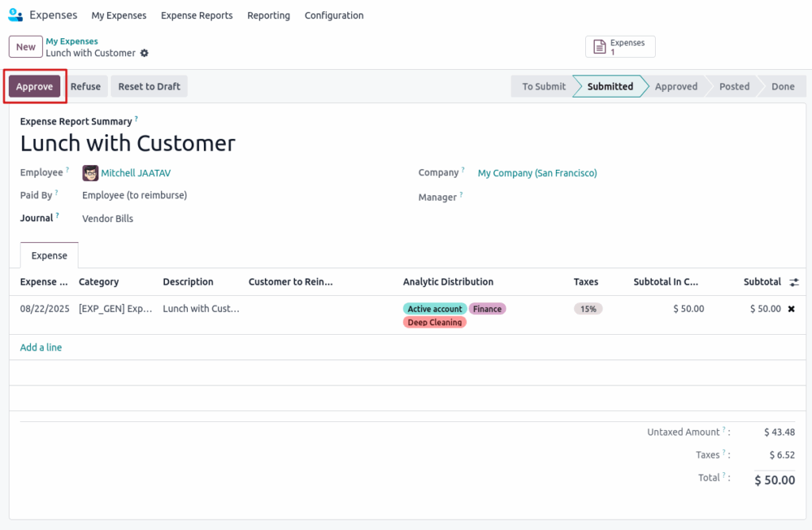812x530 pixels.
Task: Click the Expenses document smart button icon
Action: point(599,48)
